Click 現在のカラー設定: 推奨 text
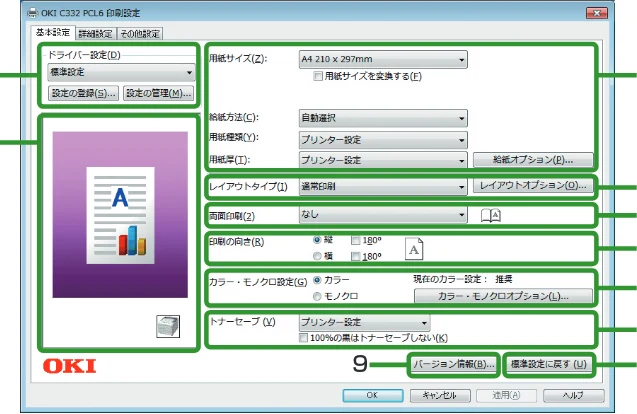The image size is (637, 414). (463, 279)
